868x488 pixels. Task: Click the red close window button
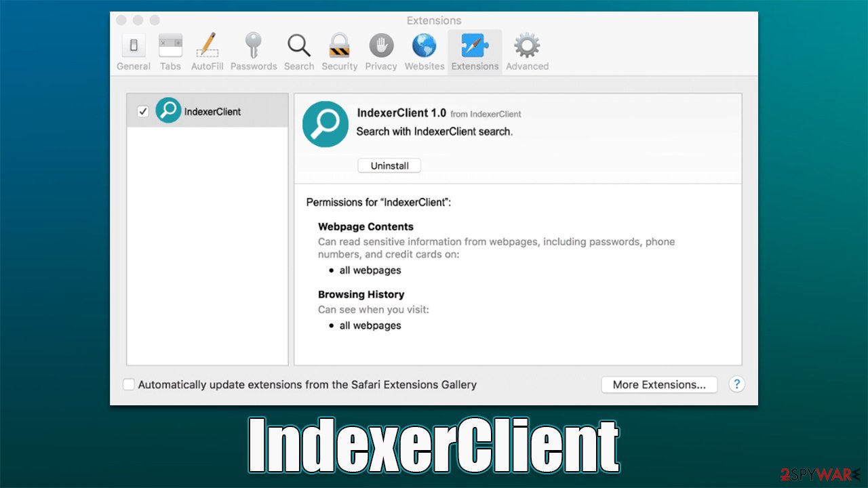121,20
